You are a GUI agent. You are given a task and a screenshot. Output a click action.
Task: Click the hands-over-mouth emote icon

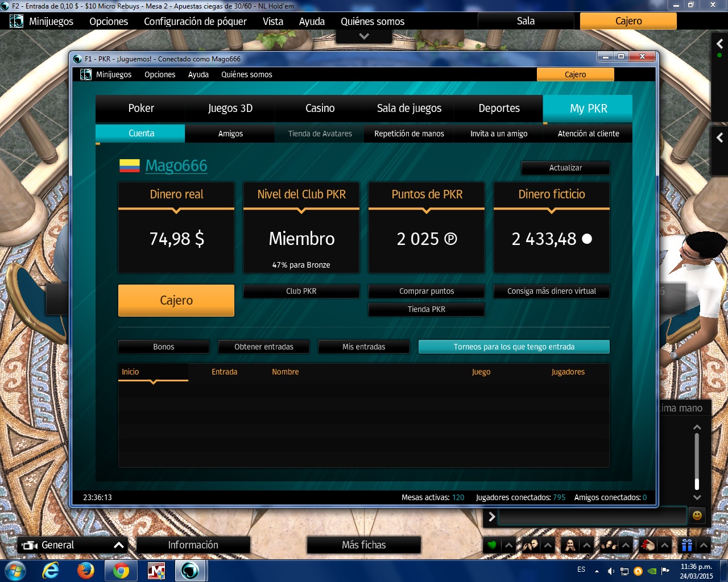coord(569,545)
